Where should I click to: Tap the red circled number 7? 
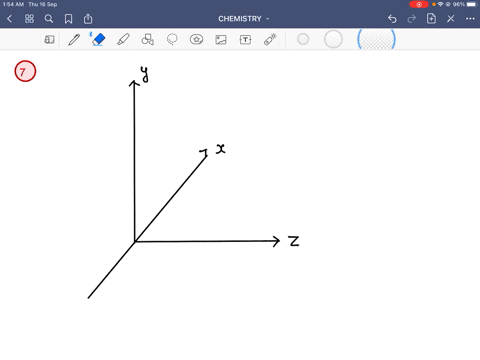[25, 71]
